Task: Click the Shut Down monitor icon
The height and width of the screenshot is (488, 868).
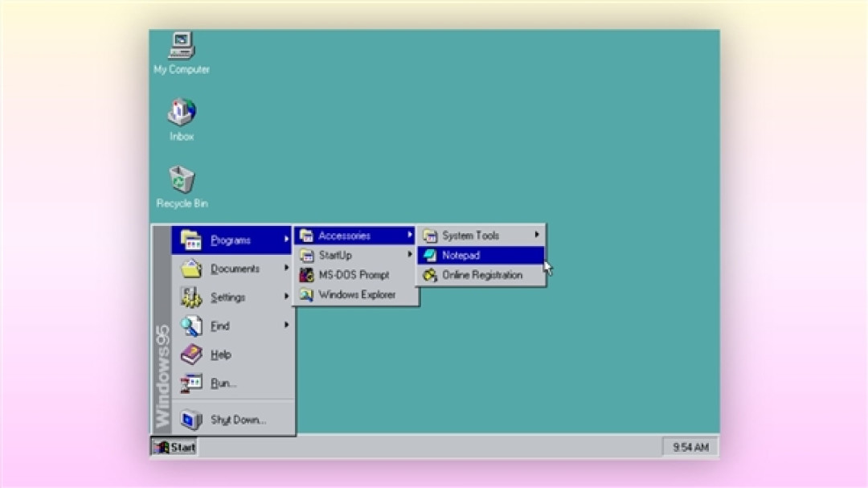Action: pyautogui.click(x=191, y=420)
